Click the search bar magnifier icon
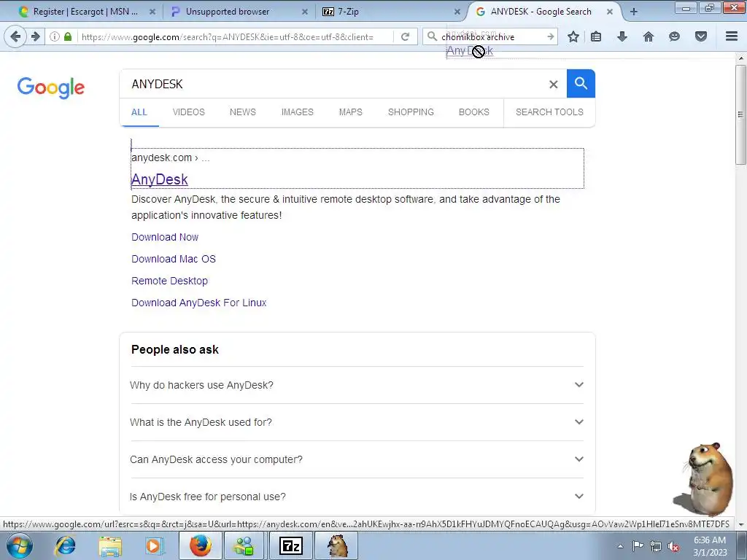Screen dimensions: 747x560 click(432, 36)
